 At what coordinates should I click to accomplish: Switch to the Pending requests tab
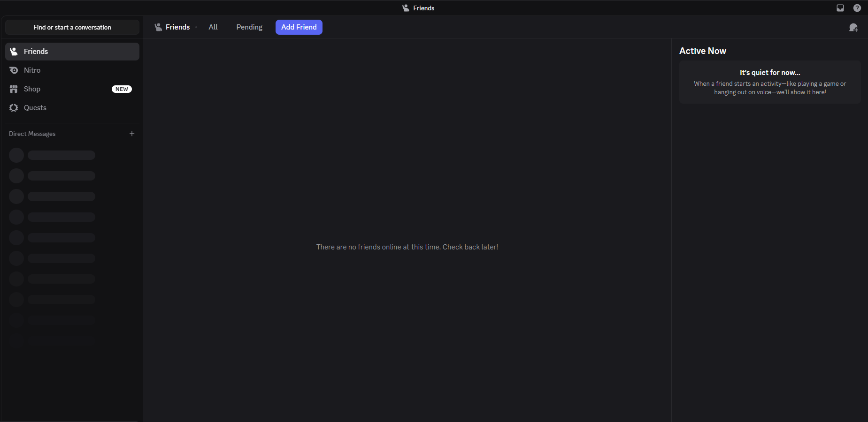tap(249, 27)
